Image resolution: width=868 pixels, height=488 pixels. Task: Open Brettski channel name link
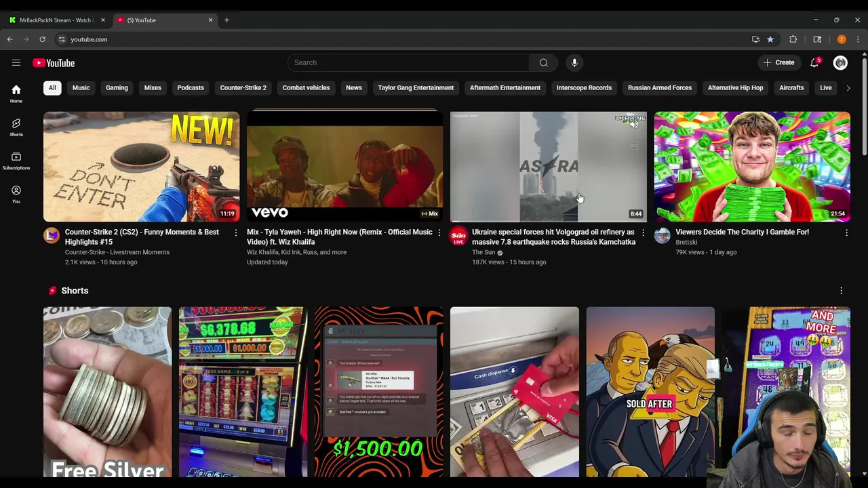click(x=686, y=242)
